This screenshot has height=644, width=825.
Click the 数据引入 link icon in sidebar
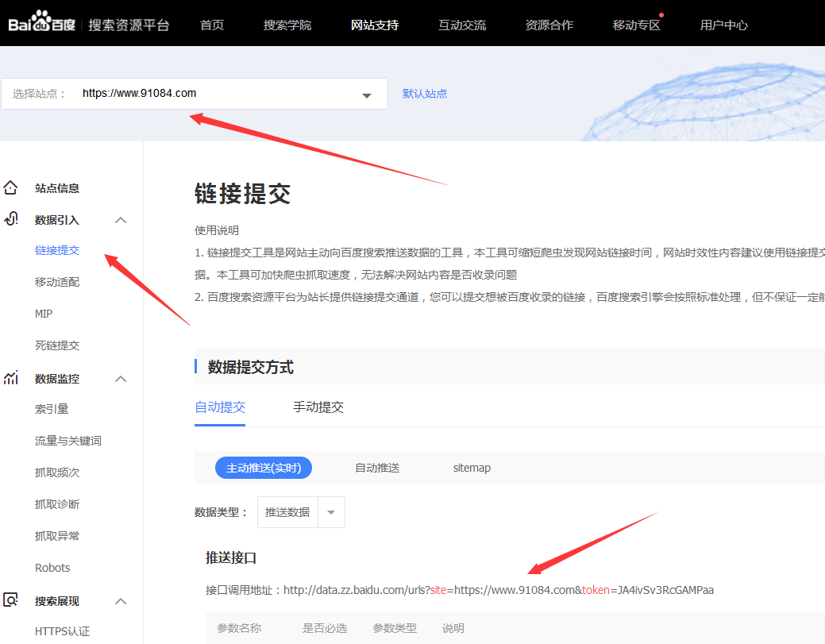[x=11, y=220]
